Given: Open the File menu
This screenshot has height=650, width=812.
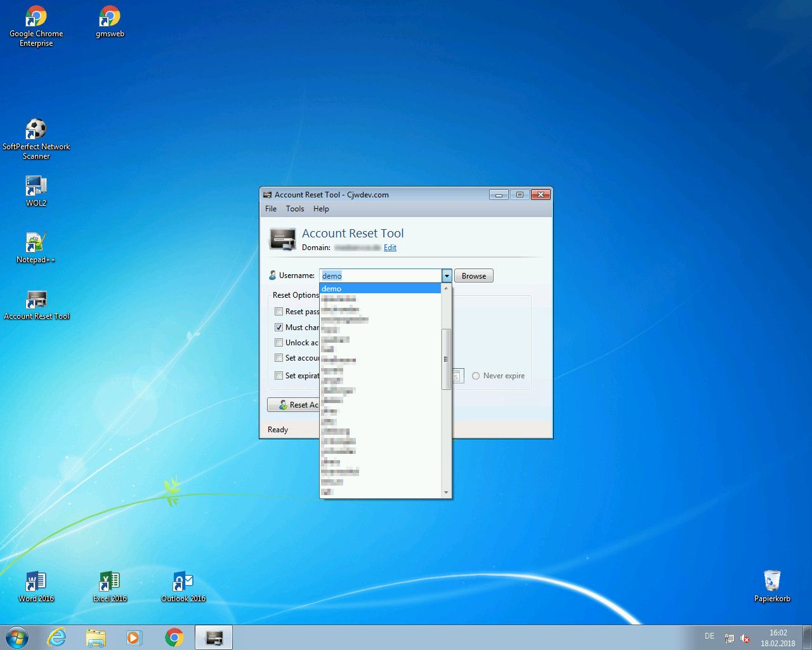Looking at the screenshot, I should [271, 209].
